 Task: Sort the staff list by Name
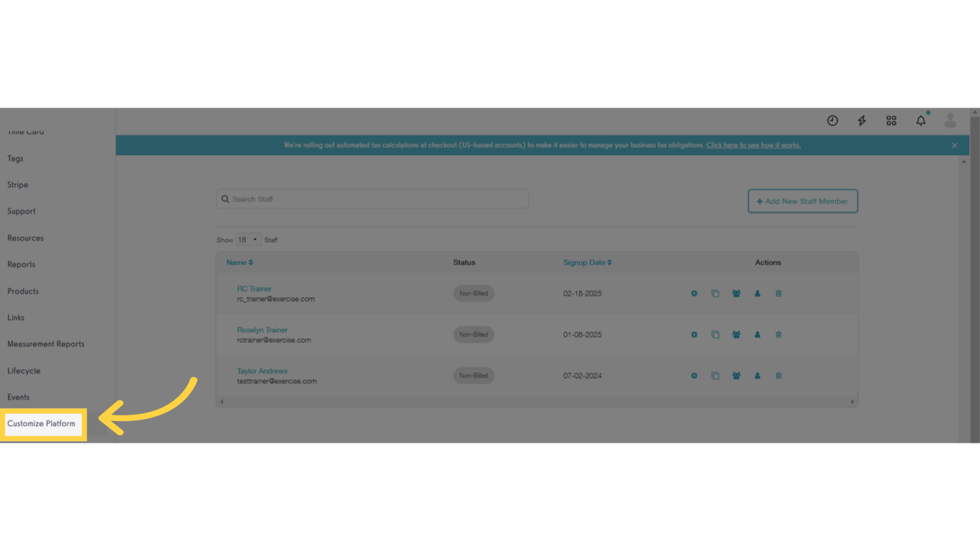[239, 262]
